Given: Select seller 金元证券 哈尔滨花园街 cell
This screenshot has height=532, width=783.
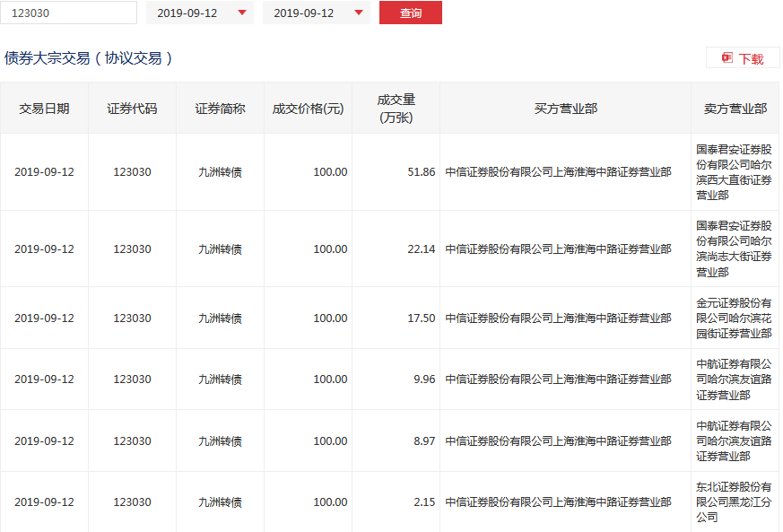Looking at the screenshot, I should pyautogui.click(x=735, y=318).
